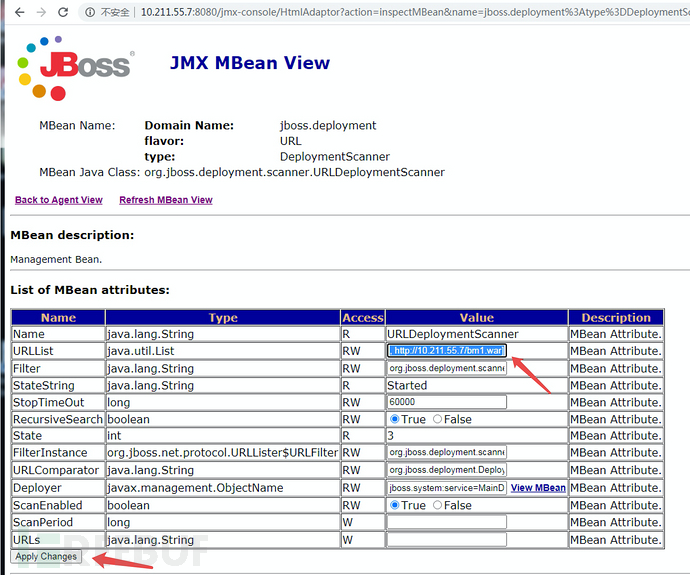Reload the page with the refresh icon
The height and width of the screenshot is (575, 690).
tap(63, 12)
